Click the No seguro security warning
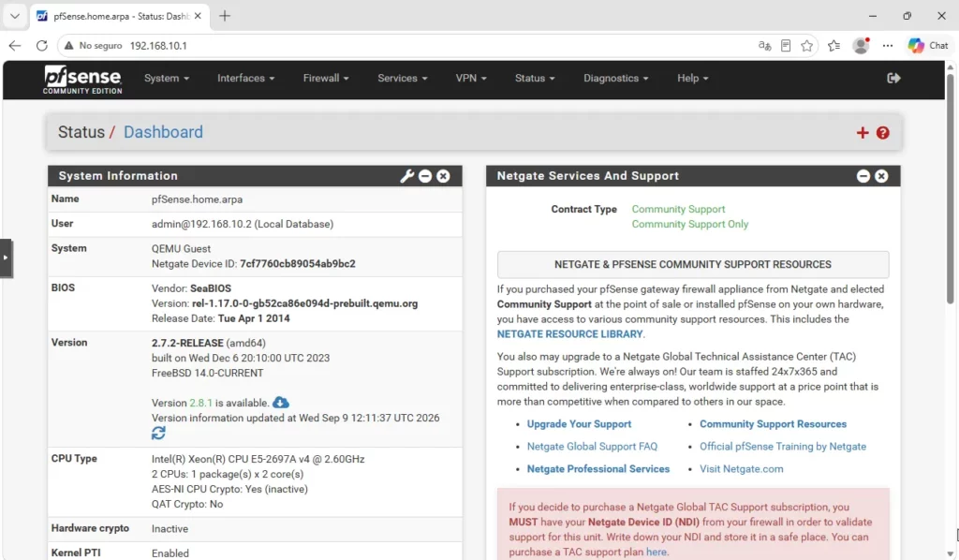This screenshot has width=959, height=560. (93, 46)
